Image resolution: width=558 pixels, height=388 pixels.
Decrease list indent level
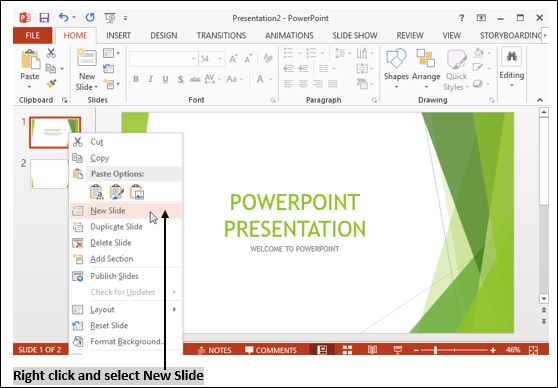[288, 68]
